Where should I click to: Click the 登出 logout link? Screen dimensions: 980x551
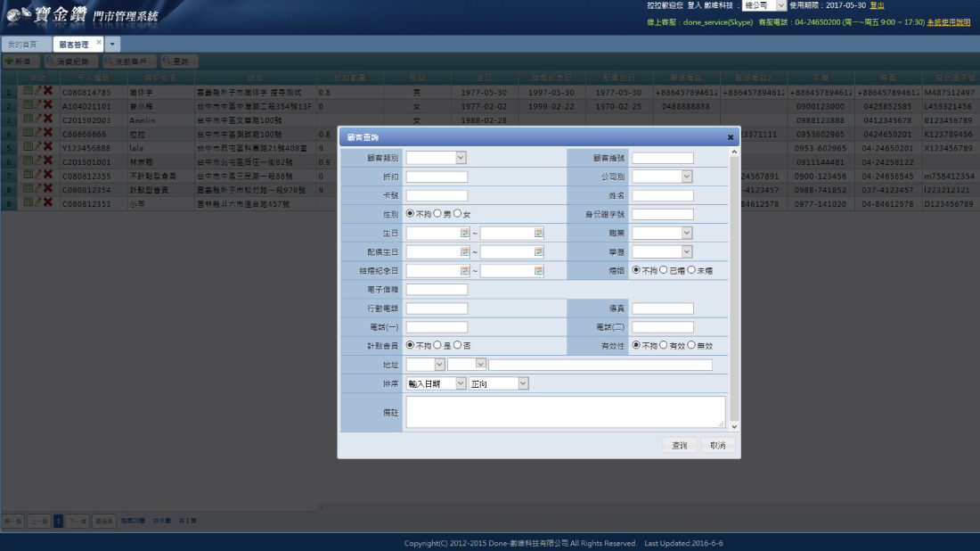[877, 5]
